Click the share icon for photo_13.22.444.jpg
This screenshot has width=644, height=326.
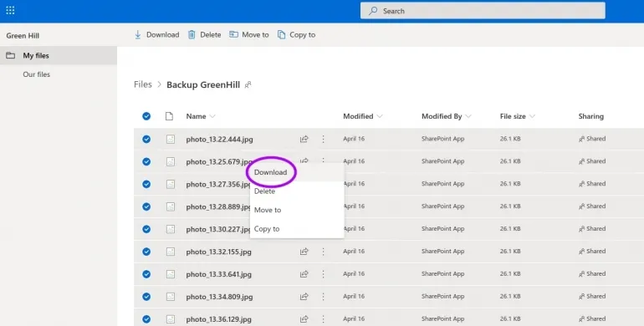click(x=304, y=140)
